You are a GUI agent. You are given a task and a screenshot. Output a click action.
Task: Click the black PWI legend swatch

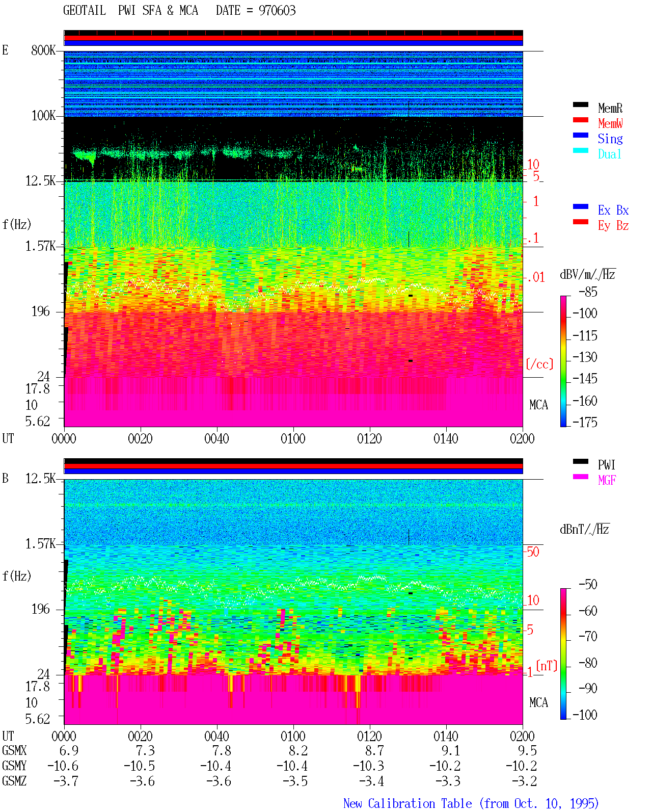(x=580, y=461)
